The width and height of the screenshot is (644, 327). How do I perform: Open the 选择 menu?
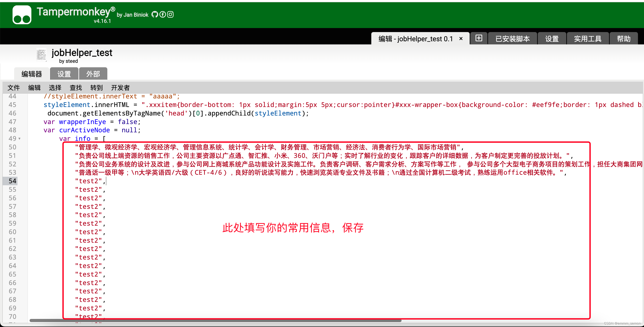point(55,87)
